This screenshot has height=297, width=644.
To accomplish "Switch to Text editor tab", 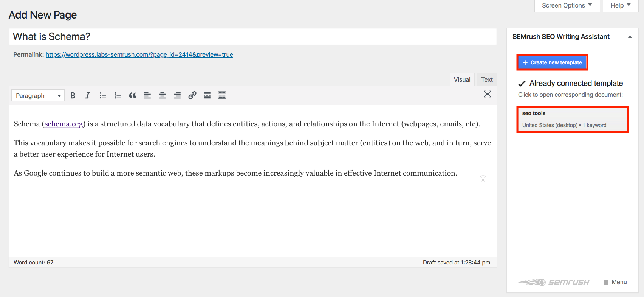I will tap(487, 79).
